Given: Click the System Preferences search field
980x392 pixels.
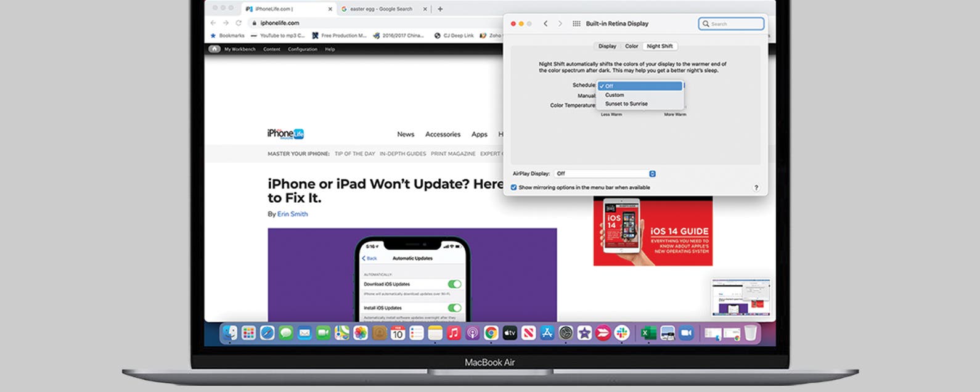Looking at the screenshot, I should (x=731, y=23).
